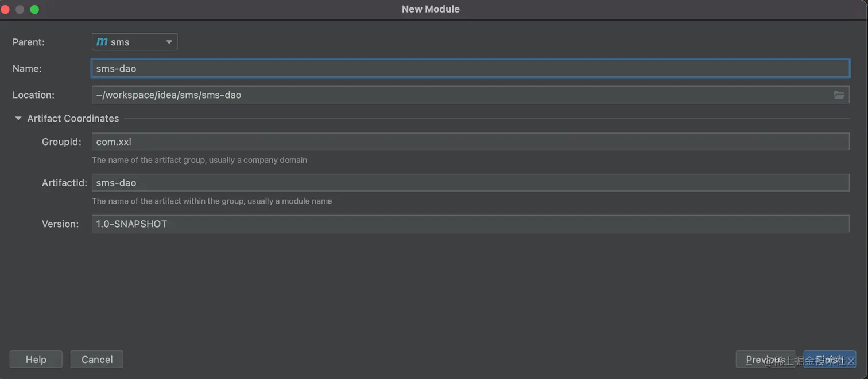This screenshot has height=379, width=868.
Task: Cancel the New Module dialog
Action: click(x=97, y=360)
